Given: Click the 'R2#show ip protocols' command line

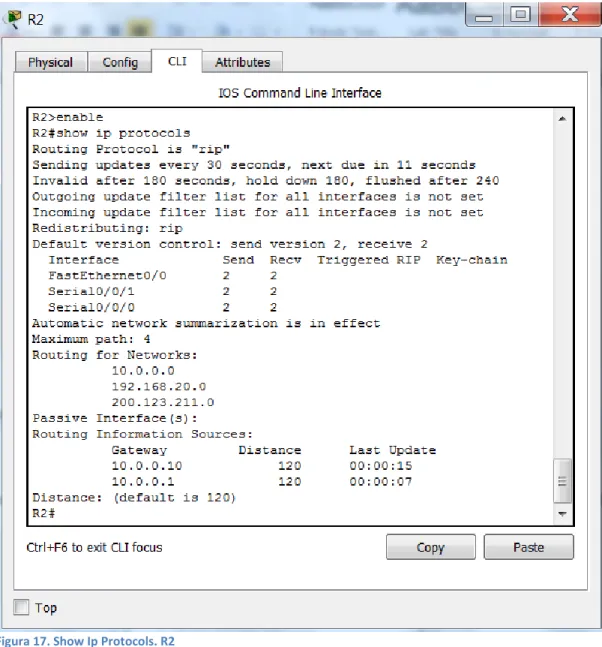Looking at the screenshot, I should point(111,133).
